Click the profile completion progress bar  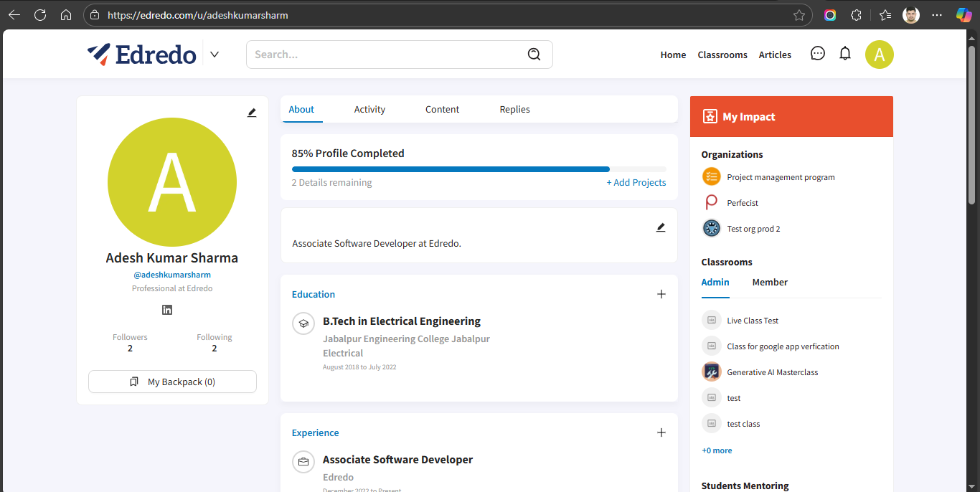point(479,169)
